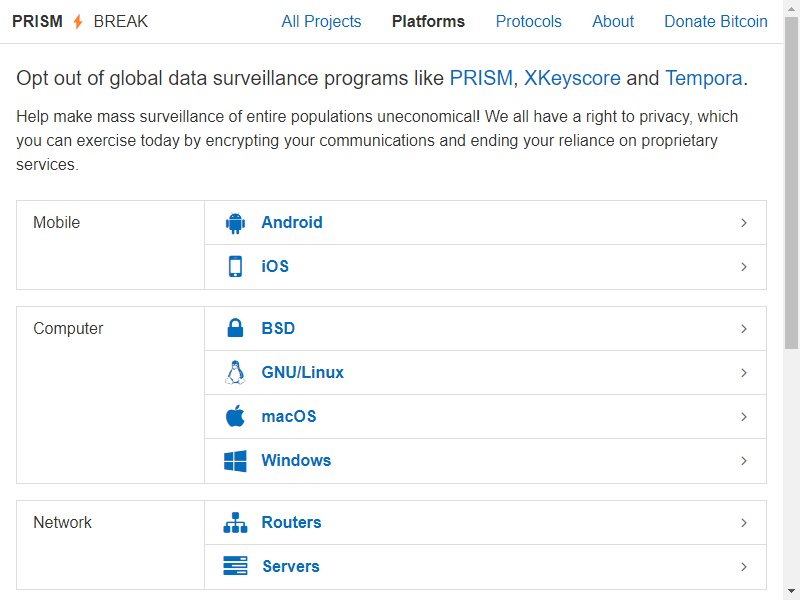Click the GNU/Linux penguin icon
The width and height of the screenshot is (800, 600).
235,372
